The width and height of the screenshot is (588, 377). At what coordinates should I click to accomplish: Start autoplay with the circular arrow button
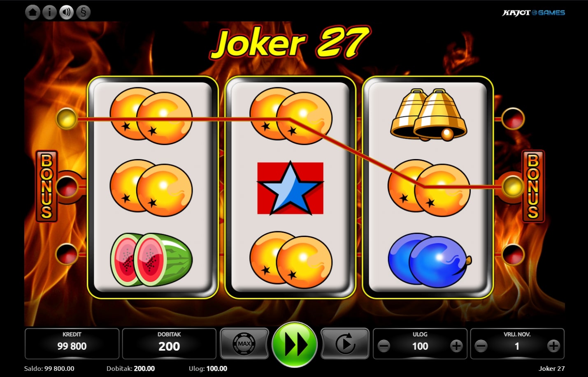pyautogui.click(x=345, y=344)
